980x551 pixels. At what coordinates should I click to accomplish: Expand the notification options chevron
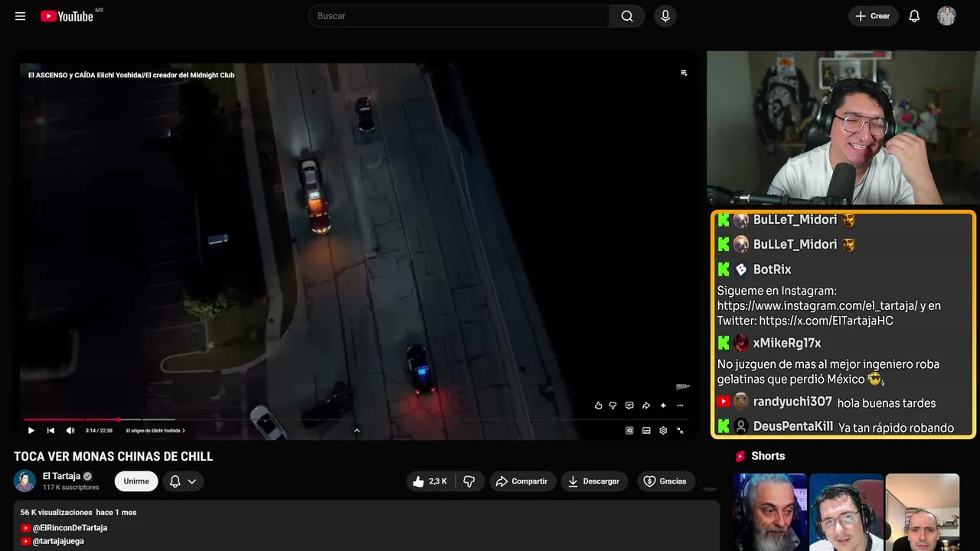pos(192,481)
